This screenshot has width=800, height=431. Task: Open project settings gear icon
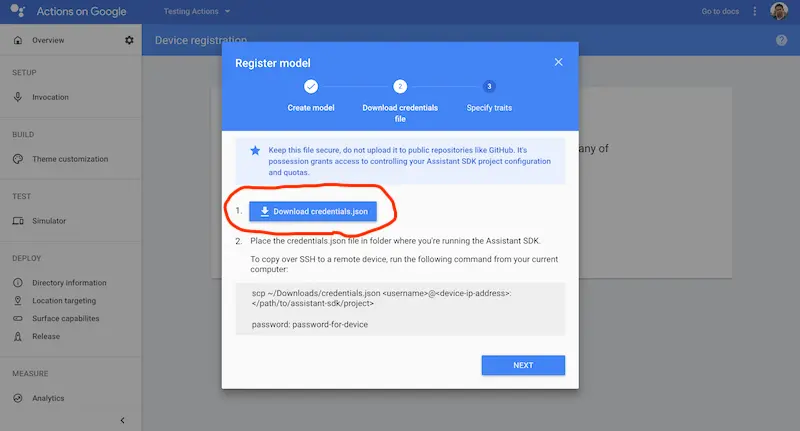point(129,40)
